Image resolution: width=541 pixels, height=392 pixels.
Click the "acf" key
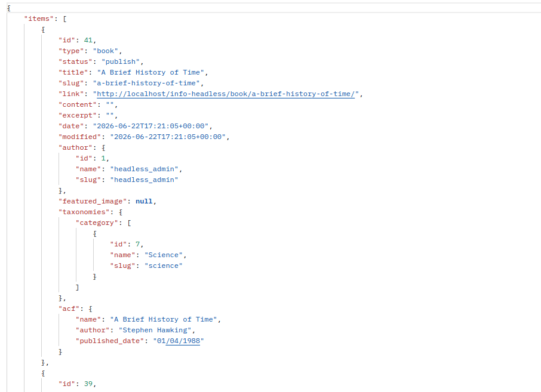click(x=69, y=308)
